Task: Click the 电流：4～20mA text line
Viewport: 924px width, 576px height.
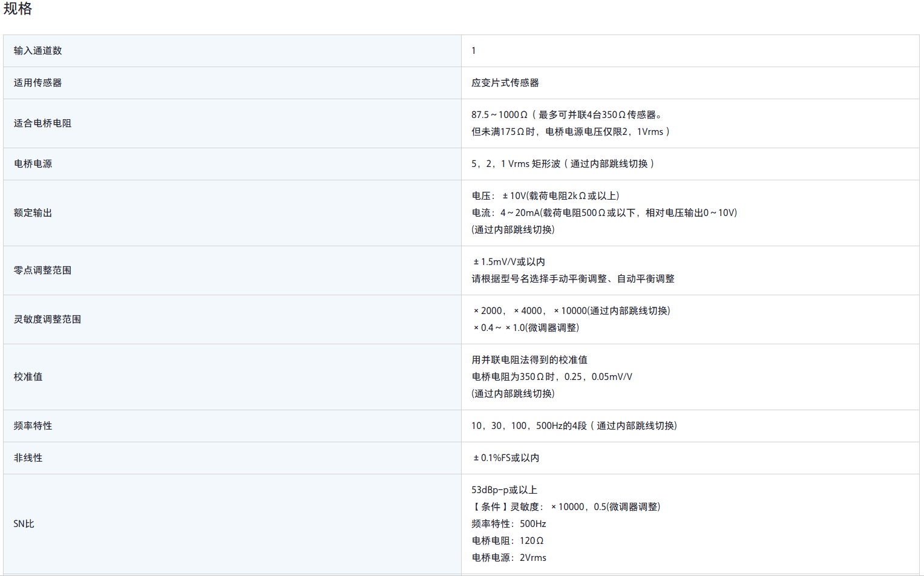Action: 605,213
